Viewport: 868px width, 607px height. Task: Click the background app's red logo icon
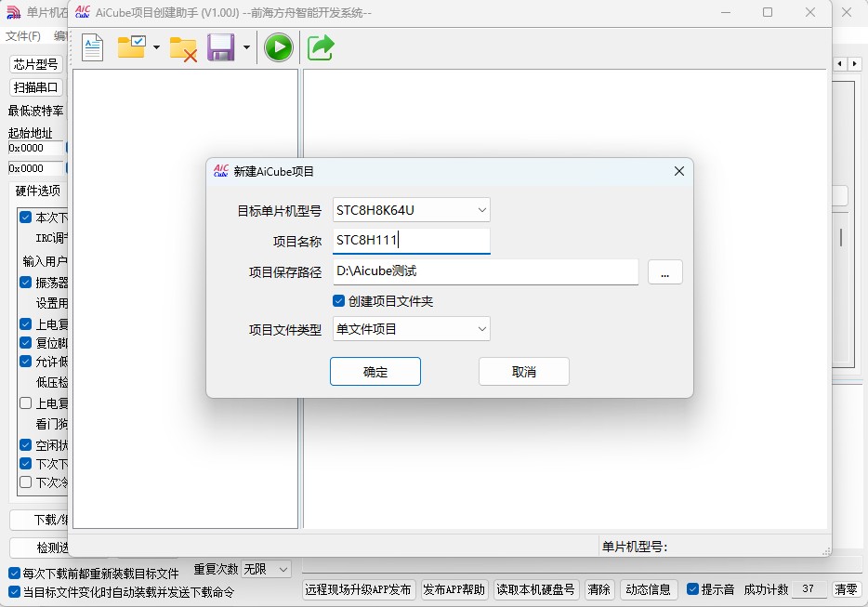pos(13,12)
